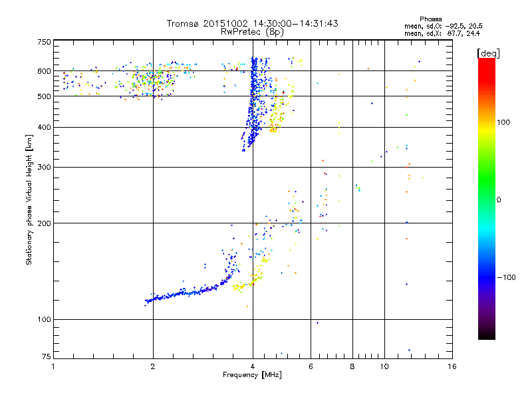This screenshot has height=399, width=532.
Task: Click colorbar tick label "-100"
Action: click(x=506, y=277)
